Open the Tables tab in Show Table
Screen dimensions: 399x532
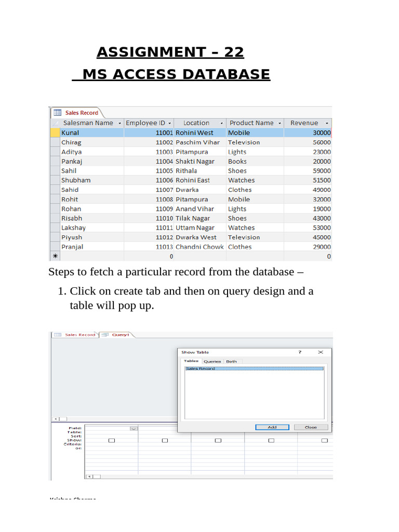(191, 361)
